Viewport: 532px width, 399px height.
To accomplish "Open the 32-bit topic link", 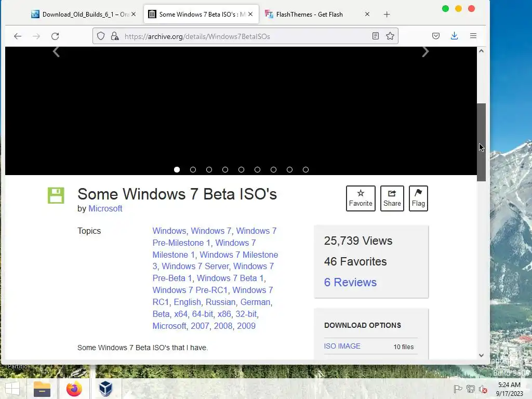I will click(246, 314).
